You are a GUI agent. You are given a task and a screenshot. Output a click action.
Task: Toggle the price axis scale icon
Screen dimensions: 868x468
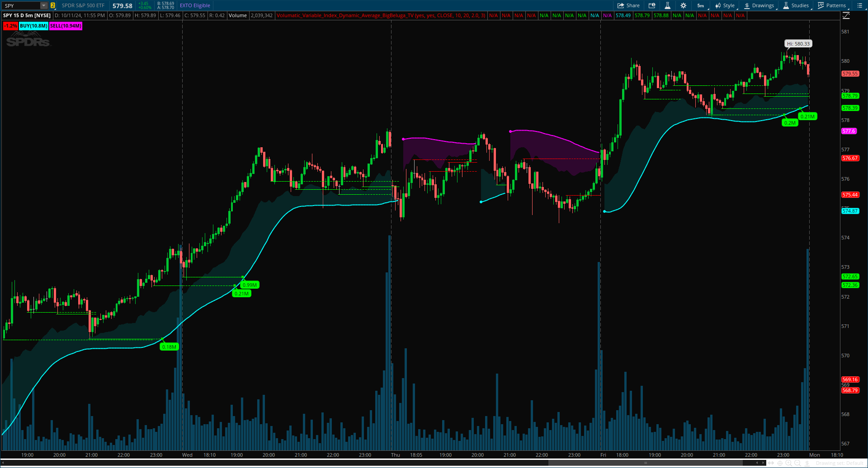coord(846,15)
